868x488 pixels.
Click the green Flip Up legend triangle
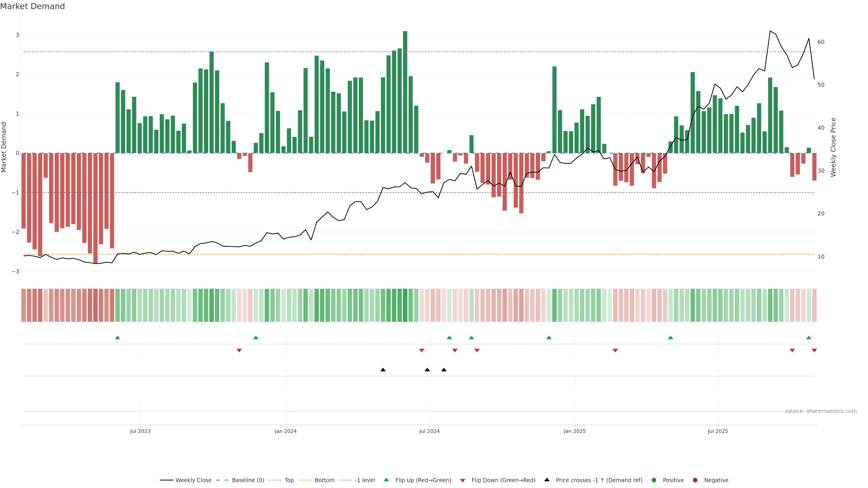tap(386, 480)
